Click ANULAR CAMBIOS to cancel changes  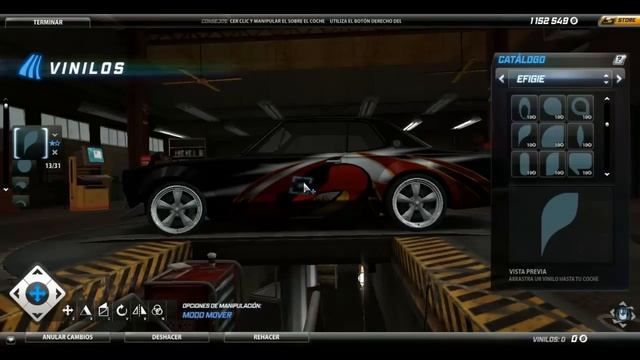pyautogui.click(x=68, y=337)
